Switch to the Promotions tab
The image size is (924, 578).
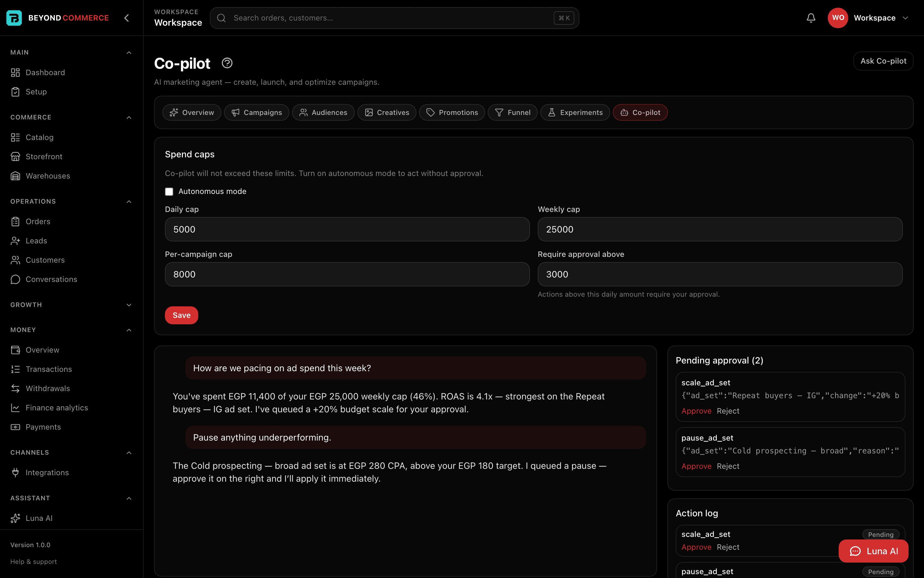(452, 112)
